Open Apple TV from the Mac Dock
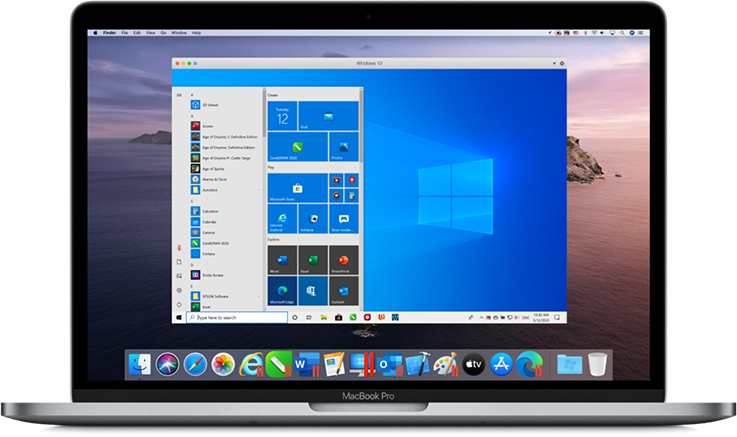The width and height of the screenshot is (737, 437). (473, 364)
